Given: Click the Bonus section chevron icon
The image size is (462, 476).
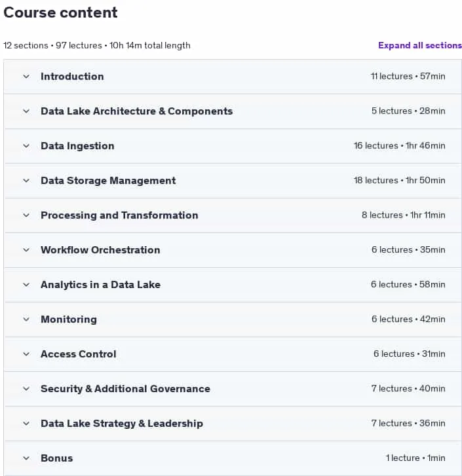Looking at the screenshot, I should (26, 458).
